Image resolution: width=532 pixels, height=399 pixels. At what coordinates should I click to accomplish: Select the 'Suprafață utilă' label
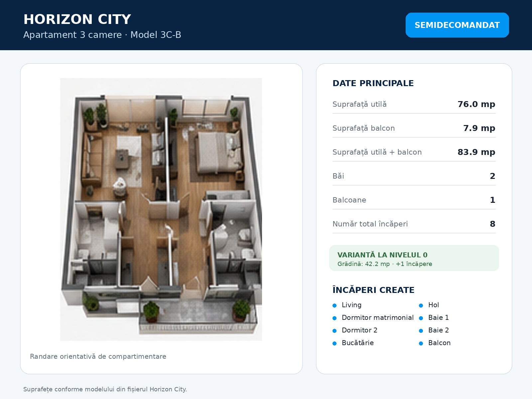click(x=359, y=104)
